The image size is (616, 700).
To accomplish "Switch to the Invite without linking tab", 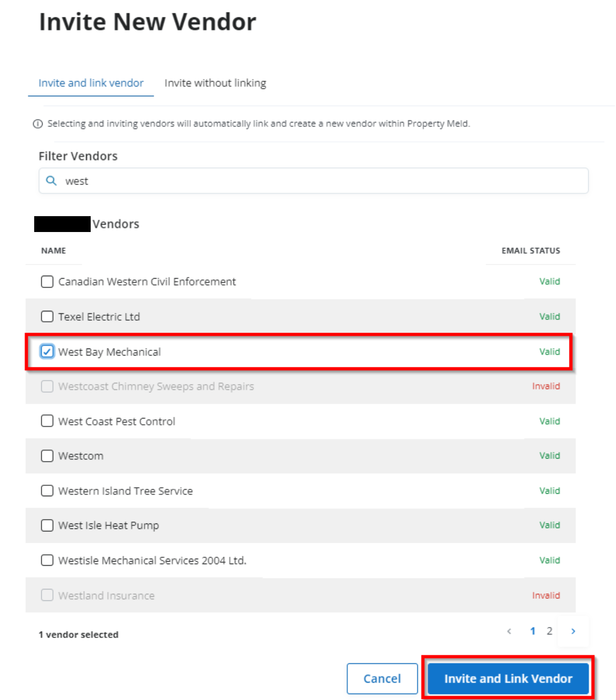I will 216,83.
